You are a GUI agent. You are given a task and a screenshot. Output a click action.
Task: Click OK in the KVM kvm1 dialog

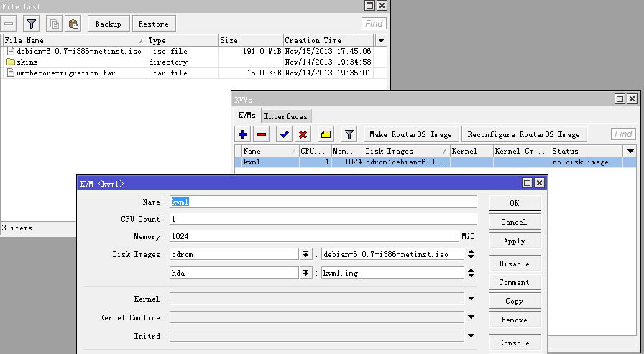coord(515,203)
